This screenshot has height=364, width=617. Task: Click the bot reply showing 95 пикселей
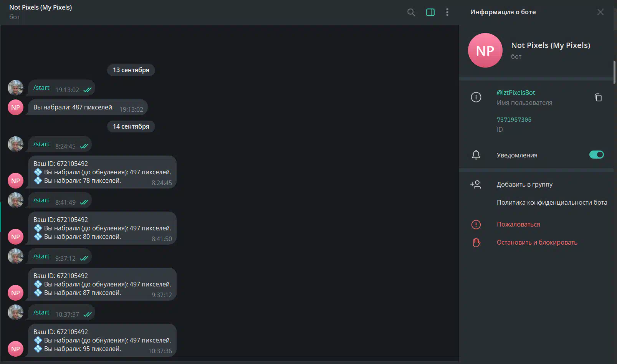(102, 340)
